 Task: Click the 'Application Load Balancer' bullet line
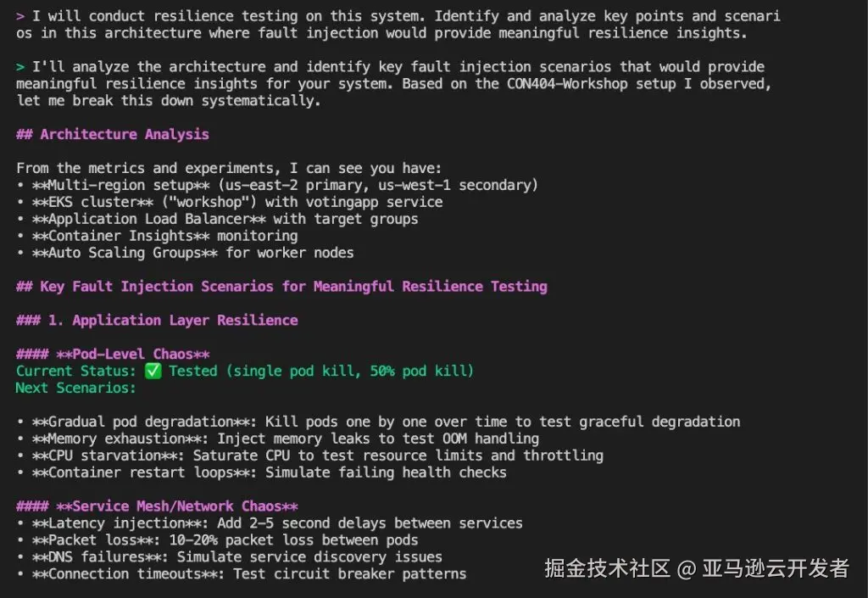[218, 219]
